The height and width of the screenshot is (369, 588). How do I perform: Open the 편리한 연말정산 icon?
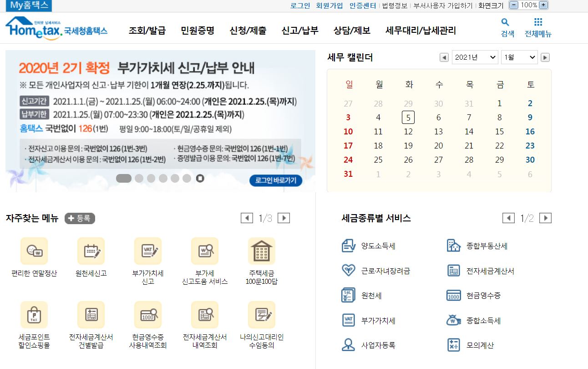pyautogui.click(x=34, y=251)
